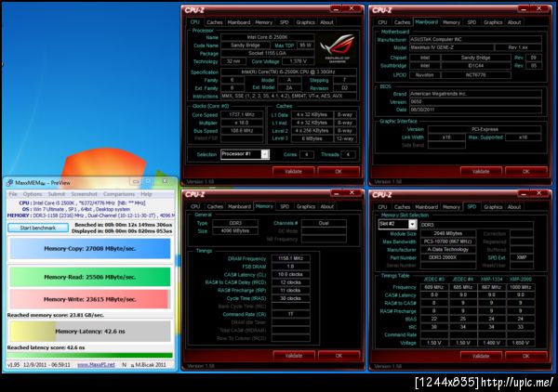Open the Options menu in MaxxMEM

tap(33, 194)
